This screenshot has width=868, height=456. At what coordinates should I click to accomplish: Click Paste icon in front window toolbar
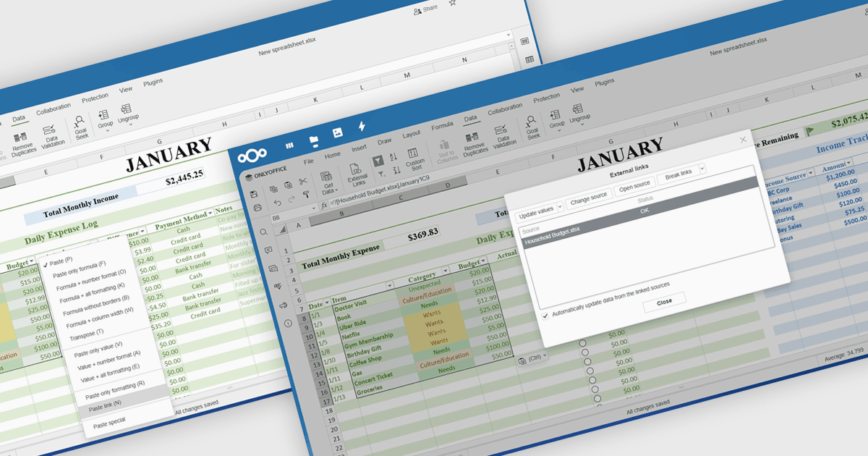tap(288, 185)
